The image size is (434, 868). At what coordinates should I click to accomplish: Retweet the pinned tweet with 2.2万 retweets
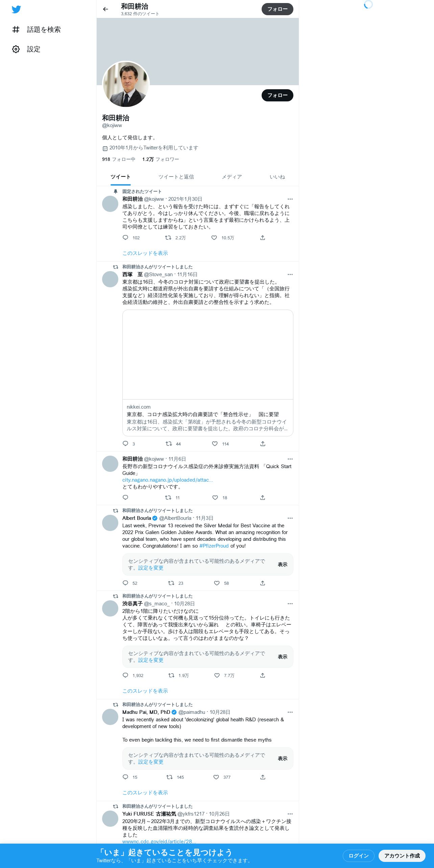pos(168,238)
